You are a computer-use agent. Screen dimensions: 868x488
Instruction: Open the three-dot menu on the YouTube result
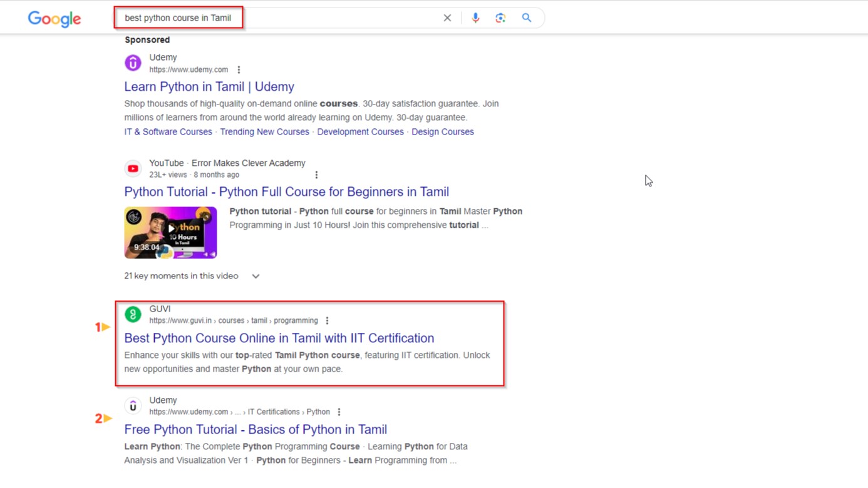pyautogui.click(x=316, y=175)
